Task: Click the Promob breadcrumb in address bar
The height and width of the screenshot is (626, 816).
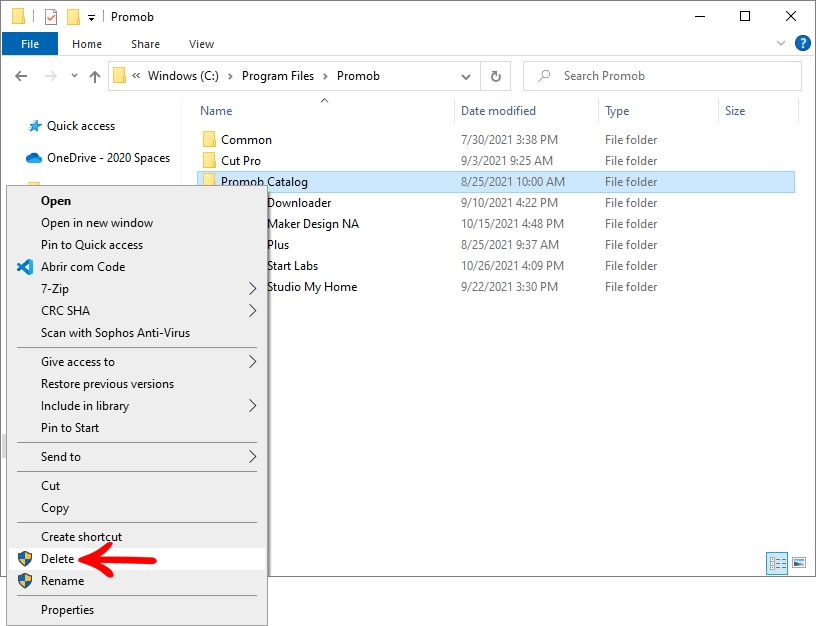Action: point(358,76)
